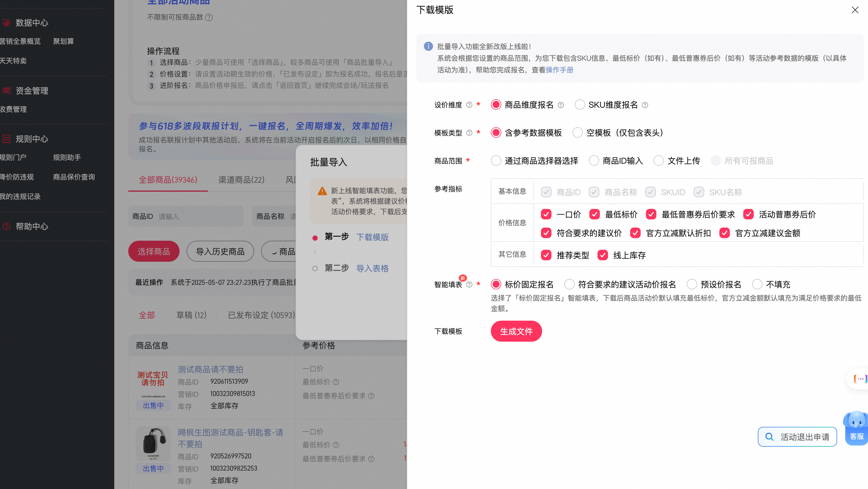Image resolution: width=868 pixels, height=489 pixels.
Task: Open 天天特卖 in the sidebar
Action: [x=13, y=61]
